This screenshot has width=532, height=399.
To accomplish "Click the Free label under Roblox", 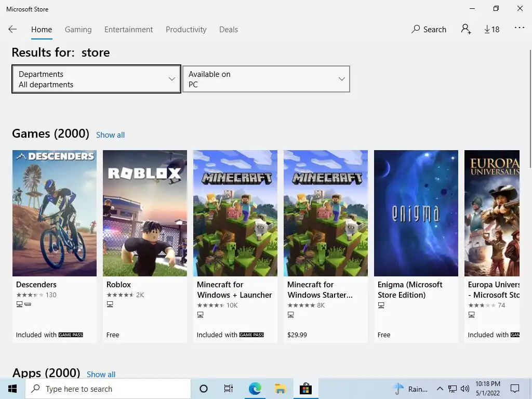I will [x=113, y=335].
